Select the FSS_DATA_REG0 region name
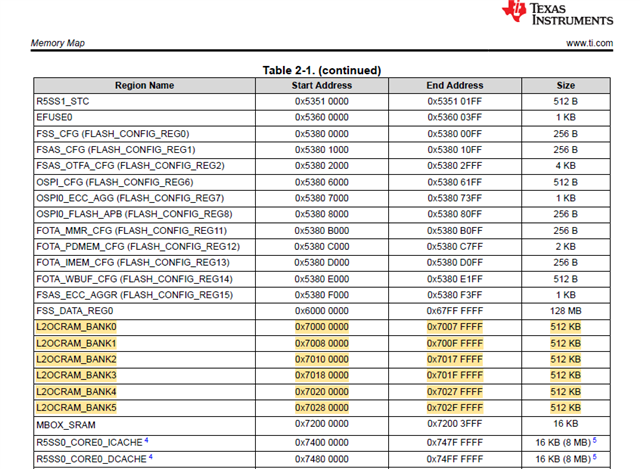Viewport: 640px width, 469px height. coord(75,311)
